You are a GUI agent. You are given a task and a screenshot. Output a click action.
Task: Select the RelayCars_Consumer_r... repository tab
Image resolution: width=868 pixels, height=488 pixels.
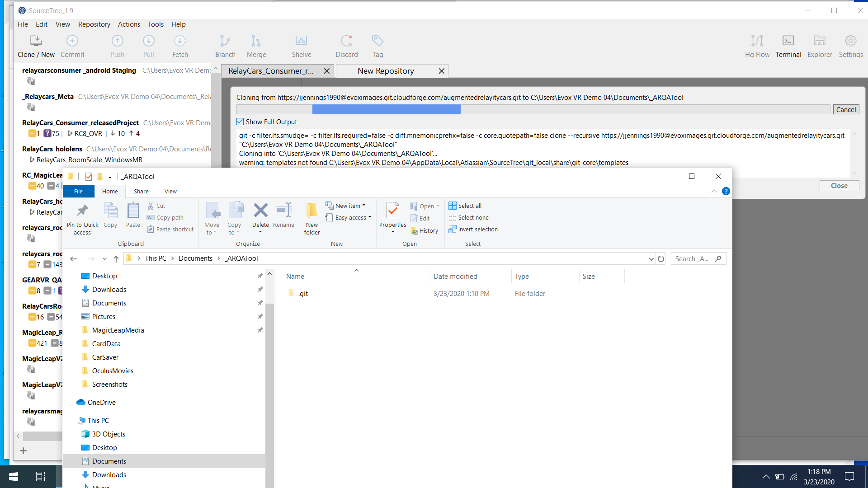271,71
